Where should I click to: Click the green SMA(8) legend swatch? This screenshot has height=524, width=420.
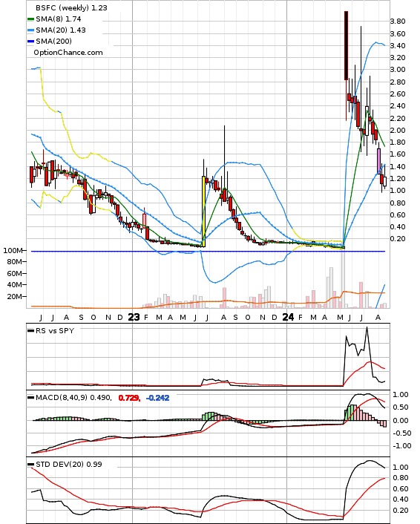(x=30, y=19)
